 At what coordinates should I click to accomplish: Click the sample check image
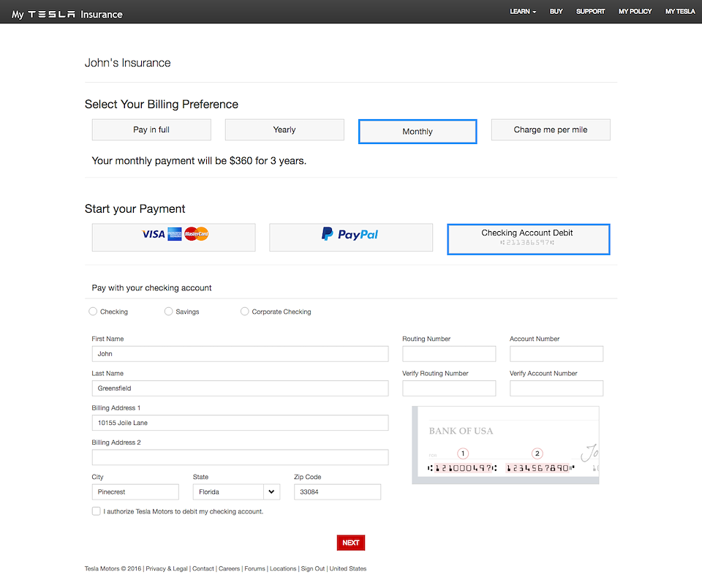505,445
